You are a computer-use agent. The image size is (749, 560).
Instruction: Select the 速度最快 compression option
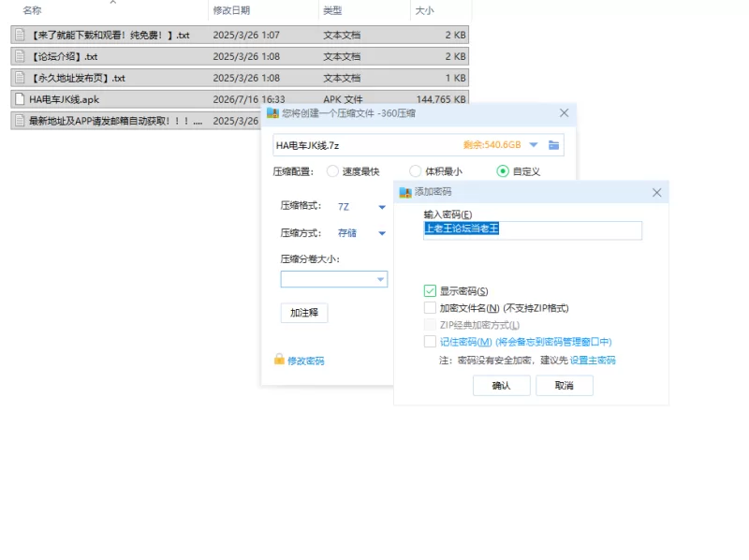(x=332, y=171)
